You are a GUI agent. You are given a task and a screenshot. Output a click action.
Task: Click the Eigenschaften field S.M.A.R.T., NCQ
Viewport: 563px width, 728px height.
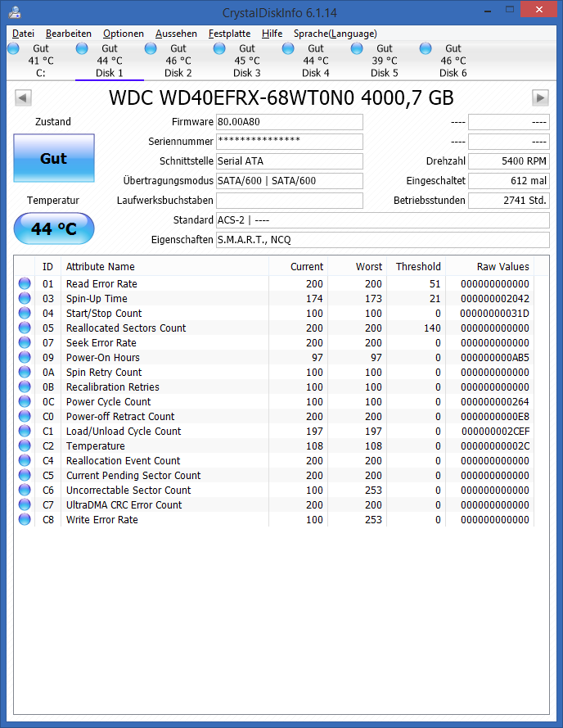pos(383,240)
